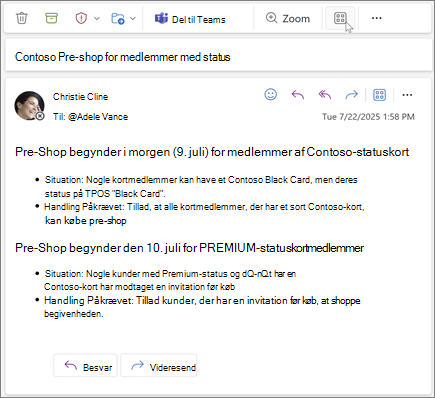Delete the email with the trash icon
Image resolution: width=435 pixels, height=398 pixels.
[22, 18]
